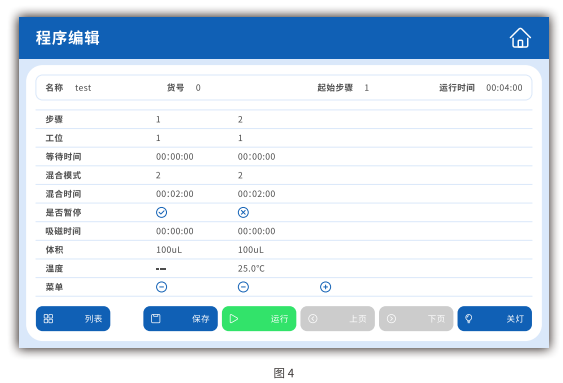Viewport: 563px width, 383px height.
Task: Remove step 2 with its minus icon
Action: click(x=243, y=287)
